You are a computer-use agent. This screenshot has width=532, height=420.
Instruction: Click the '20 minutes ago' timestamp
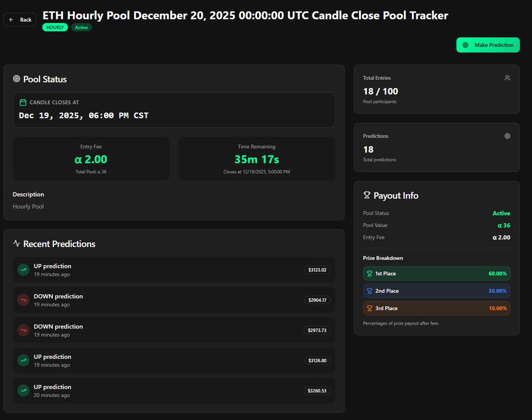[52, 395]
